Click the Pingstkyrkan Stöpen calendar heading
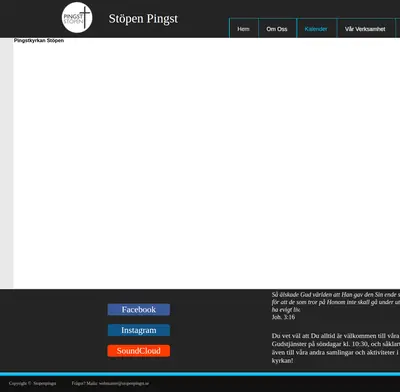 coord(39,40)
